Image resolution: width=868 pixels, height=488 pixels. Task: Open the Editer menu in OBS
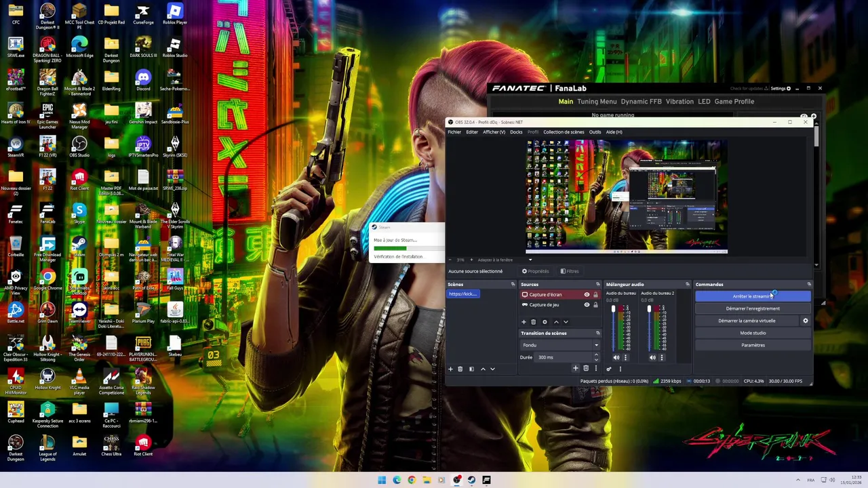(x=471, y=132)
